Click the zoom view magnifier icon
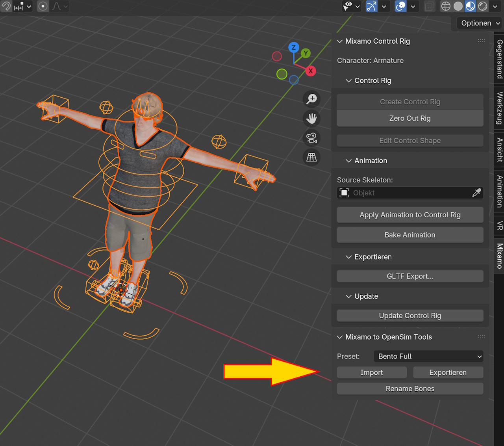The width and height of the screenshot is (504, 446). [x=311, y=99]
